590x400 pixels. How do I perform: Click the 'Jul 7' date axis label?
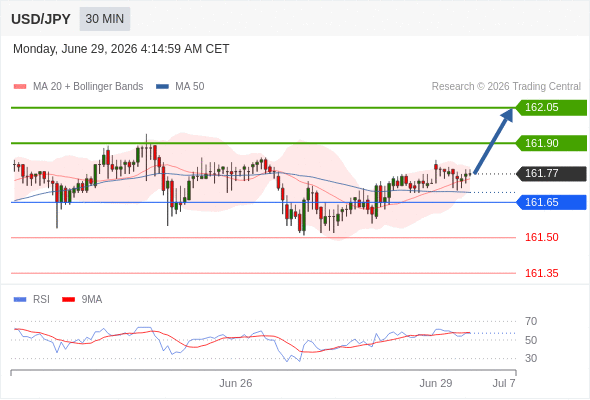(x=504, y=383)
